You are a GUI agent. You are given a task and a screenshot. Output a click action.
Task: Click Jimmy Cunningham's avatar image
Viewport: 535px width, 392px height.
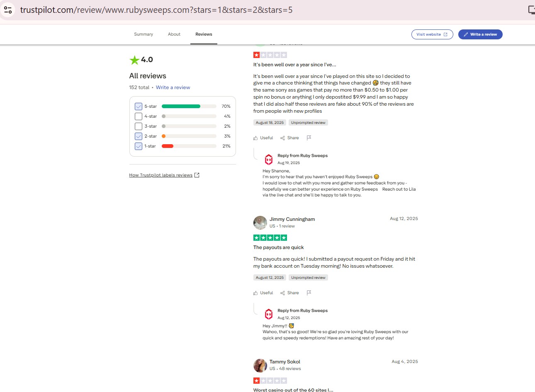click(260, 223)
